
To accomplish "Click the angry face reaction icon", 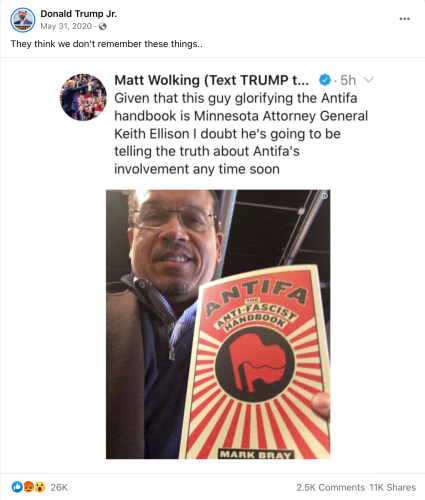I will 28,487.
